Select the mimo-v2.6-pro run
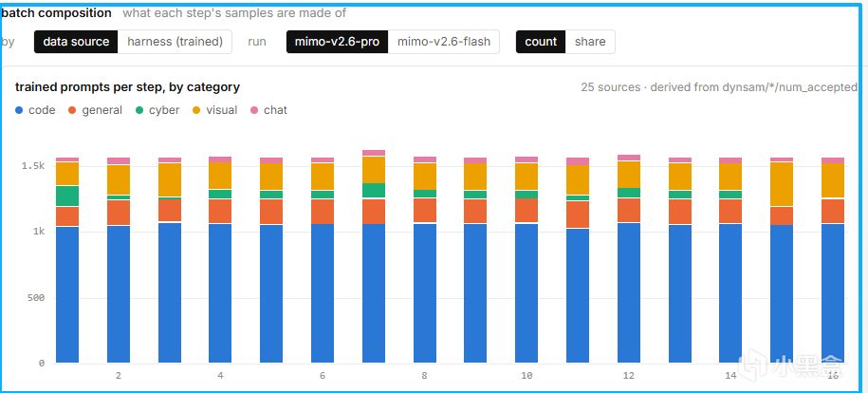Viewport: 868px width, 393px height. click(337, 42)
